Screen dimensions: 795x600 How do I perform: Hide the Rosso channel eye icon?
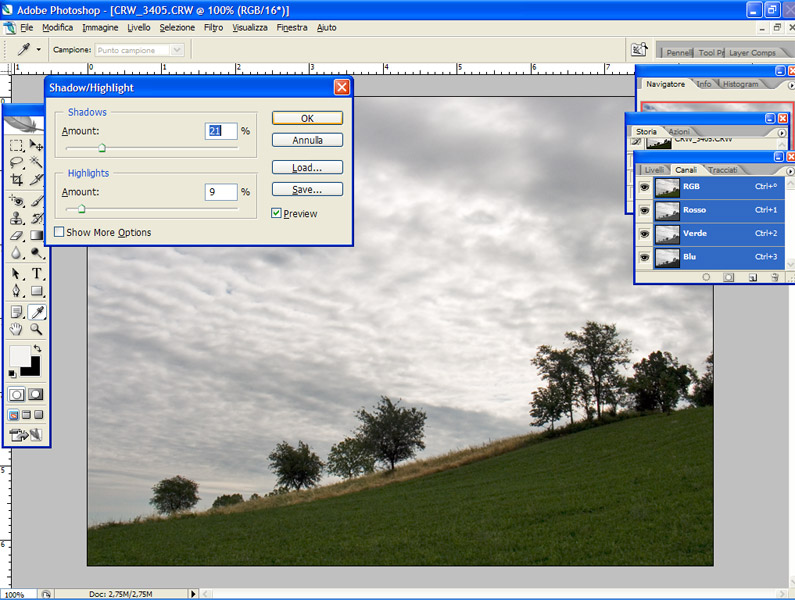coord(644,210)
